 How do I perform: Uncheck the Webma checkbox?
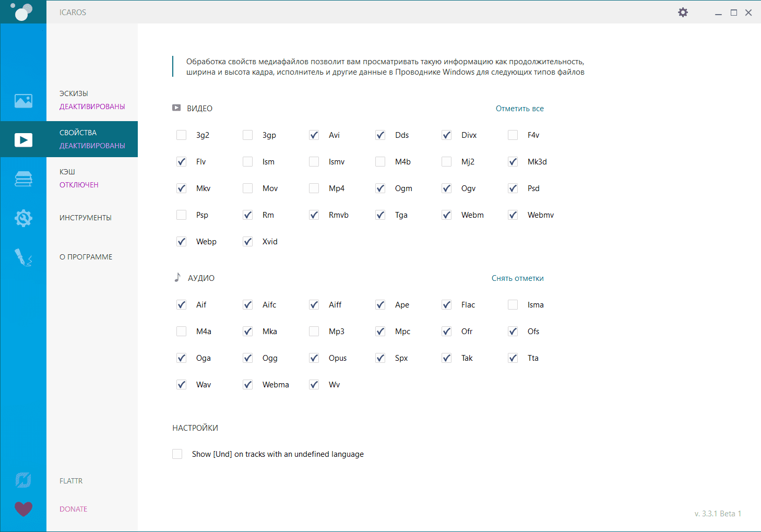[x=248, y=385]
